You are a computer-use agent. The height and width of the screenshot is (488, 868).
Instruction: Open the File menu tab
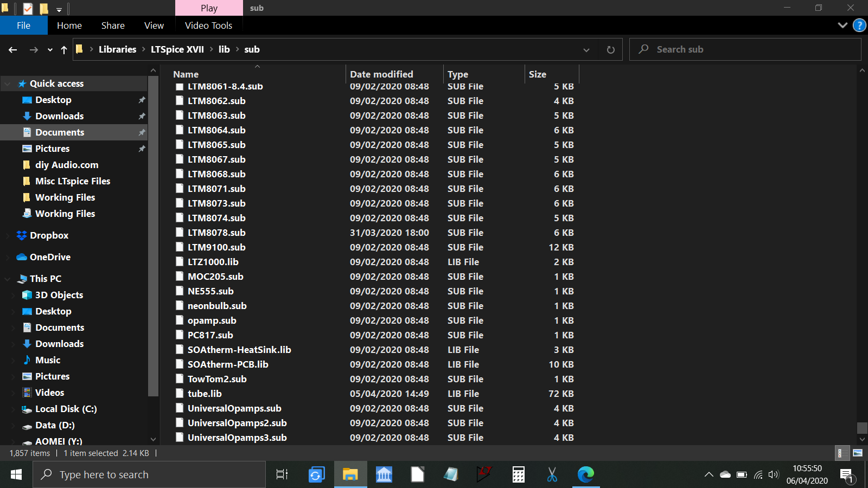click(x=23, y=25)
